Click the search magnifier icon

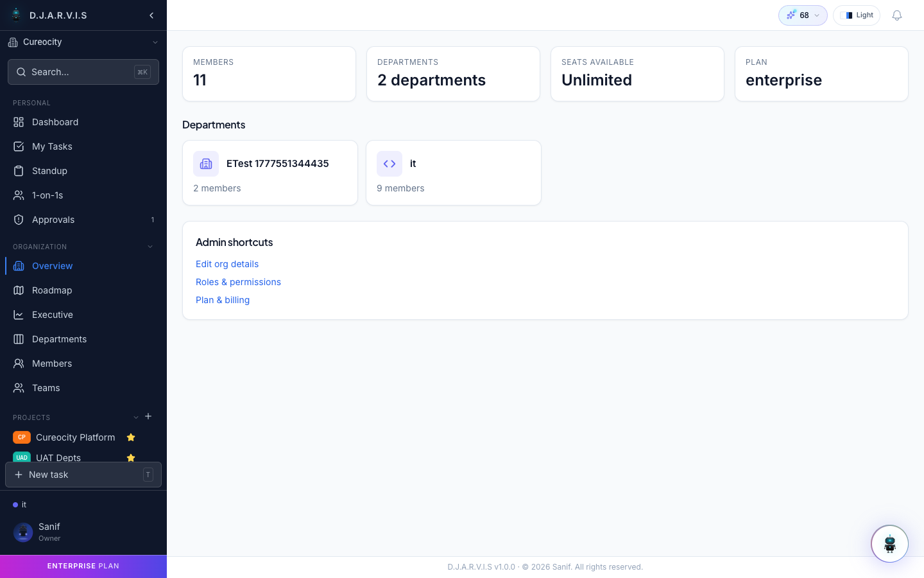[x=21, y=72]
